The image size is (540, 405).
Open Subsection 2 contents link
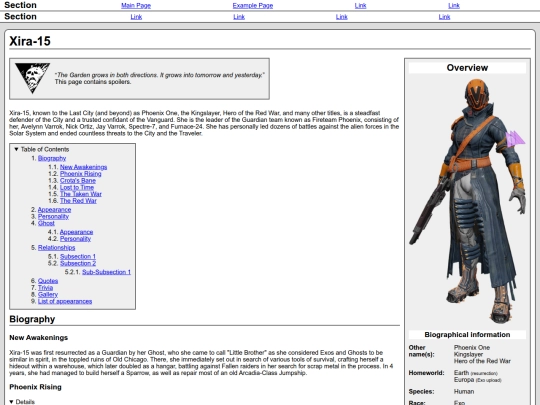point(78,263)
